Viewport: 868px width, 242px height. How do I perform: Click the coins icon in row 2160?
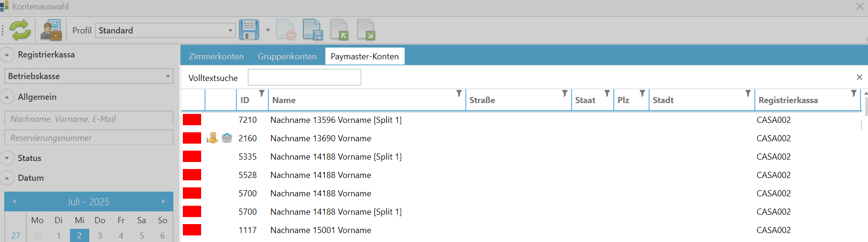click(212, 138)
